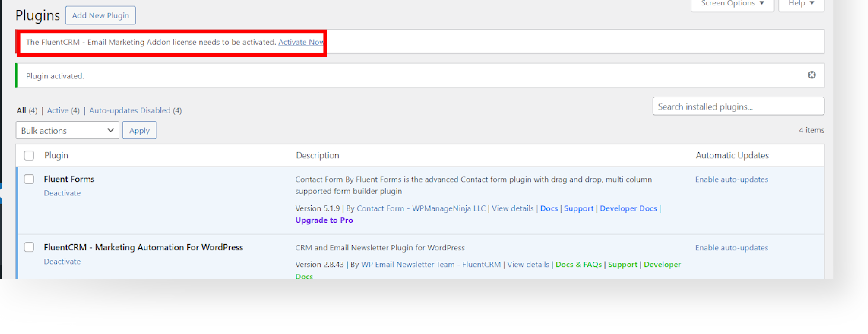Open the Bulk actions dropdown
This screenshot has width=868, height=334.
point(67,130)
